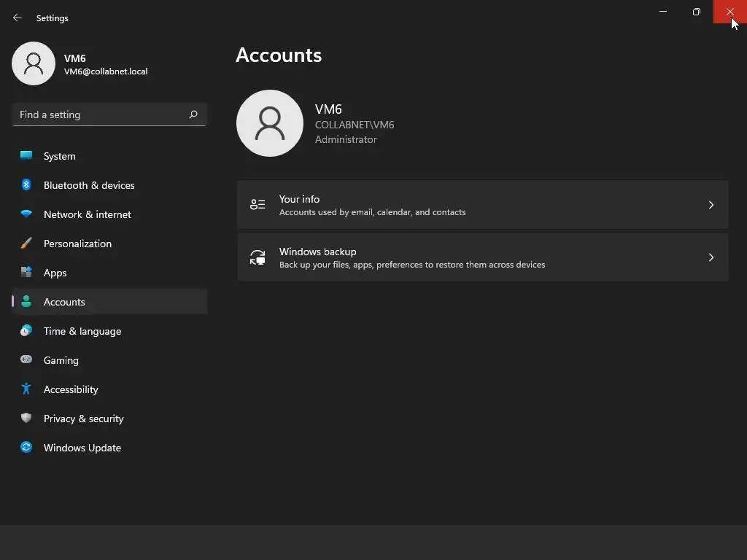Click the back arrow next to Settings
Screen dimensions: 747x560
click(18, 17)
